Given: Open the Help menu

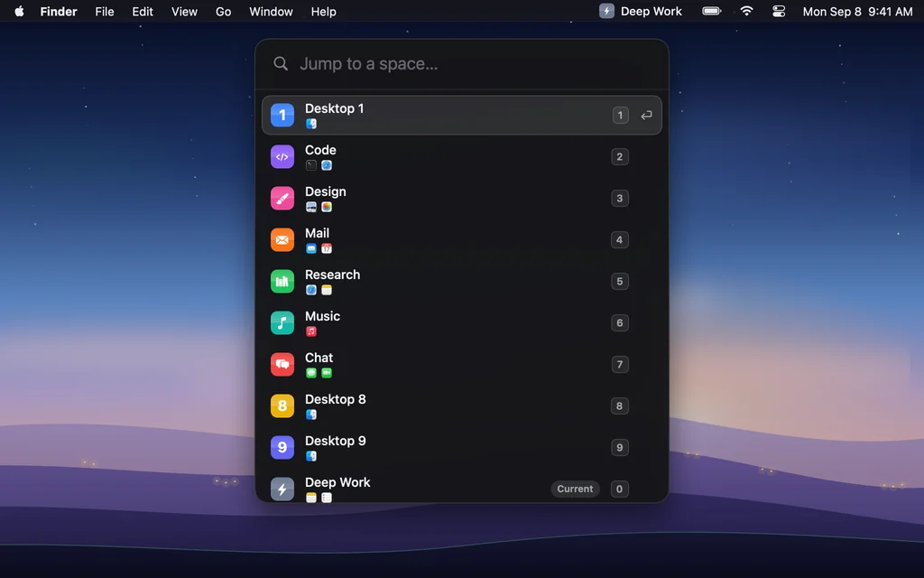Looking at the screenshot, I should [x=324, y=11].
